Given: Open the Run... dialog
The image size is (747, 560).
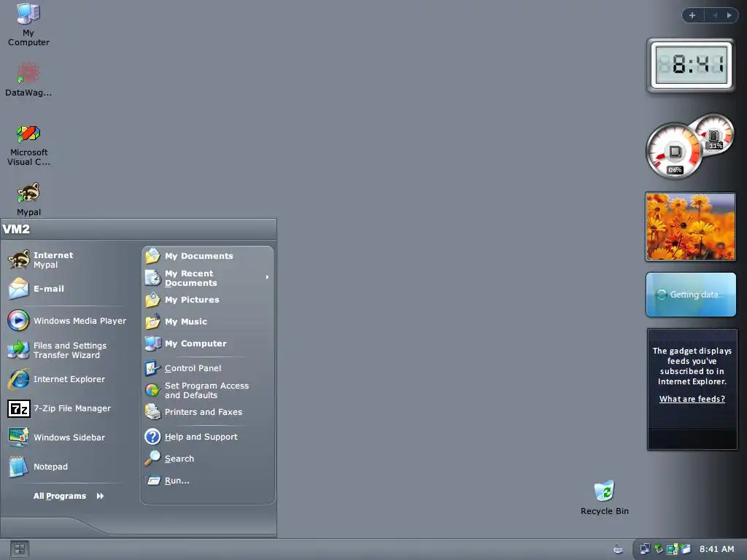Looking at the screenshot, I should [208, 481].
